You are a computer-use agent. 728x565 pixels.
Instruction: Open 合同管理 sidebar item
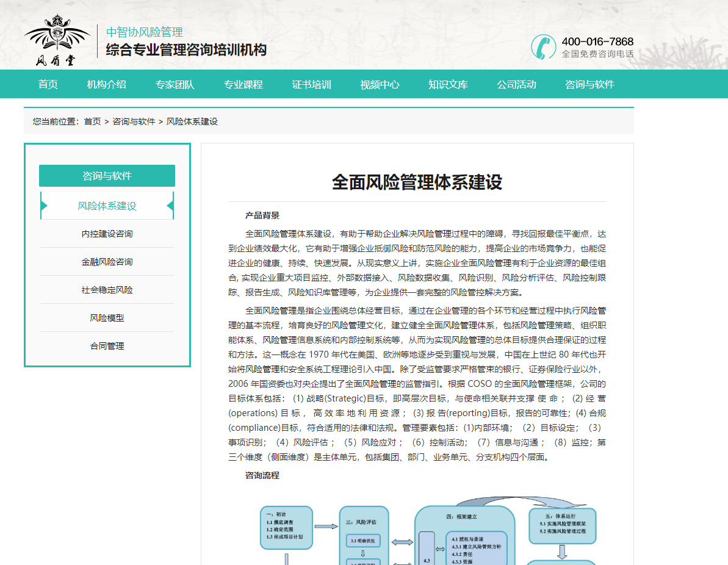point(107,346)
